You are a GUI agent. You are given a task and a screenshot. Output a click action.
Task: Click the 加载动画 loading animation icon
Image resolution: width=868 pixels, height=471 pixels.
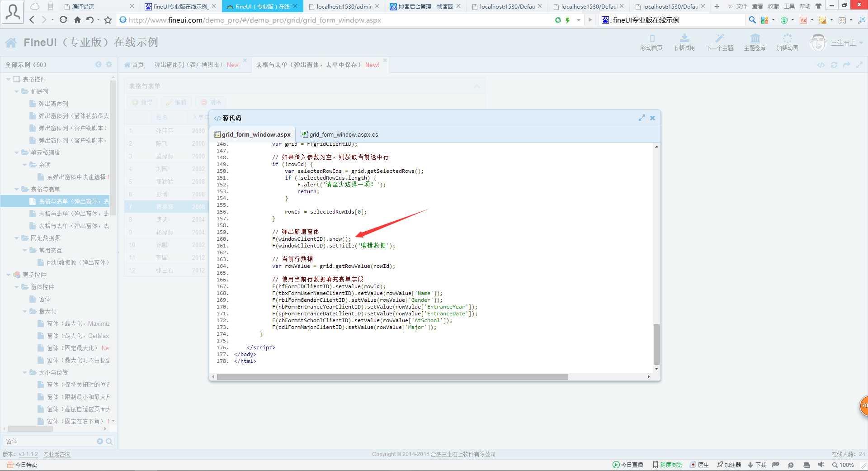click(x=787, y=42)
